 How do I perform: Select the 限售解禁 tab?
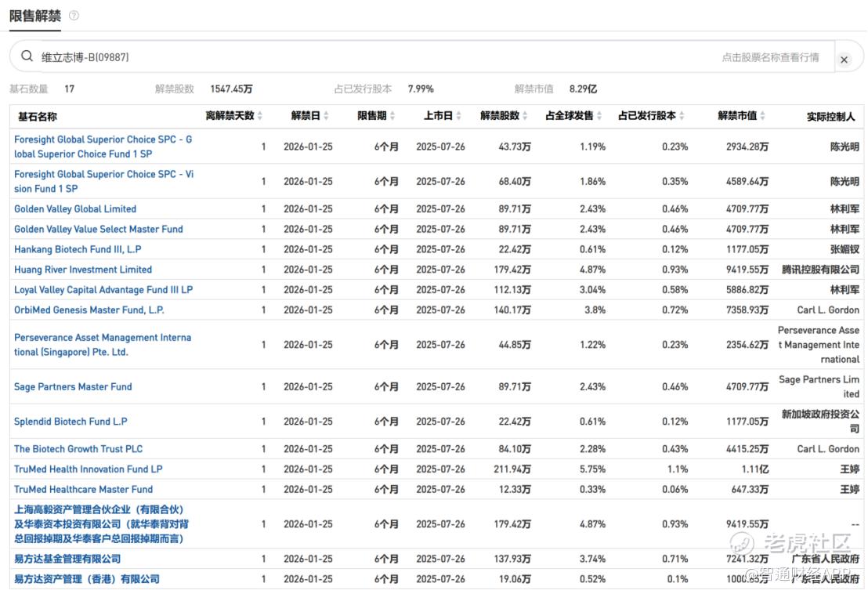tap(32, 16)
